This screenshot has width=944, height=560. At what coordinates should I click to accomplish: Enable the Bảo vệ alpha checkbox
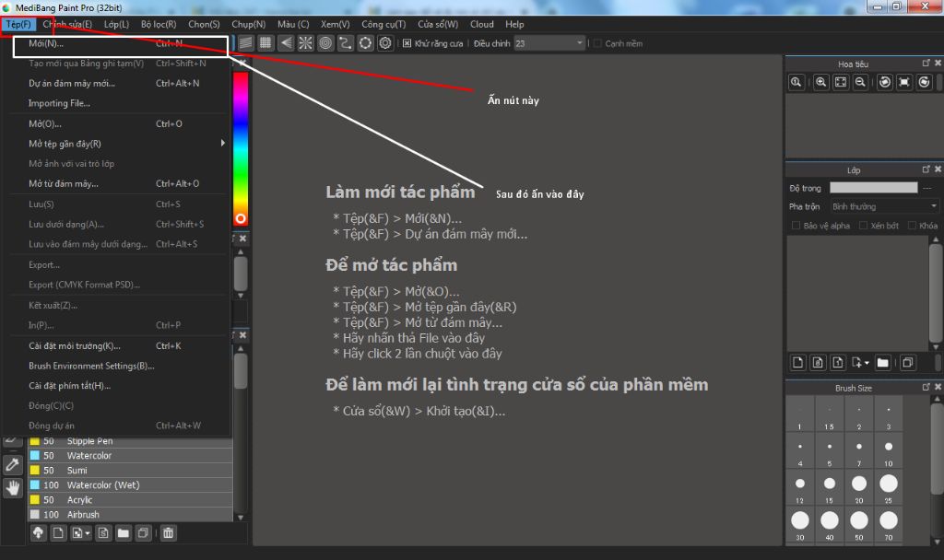[x=796, y=226]
